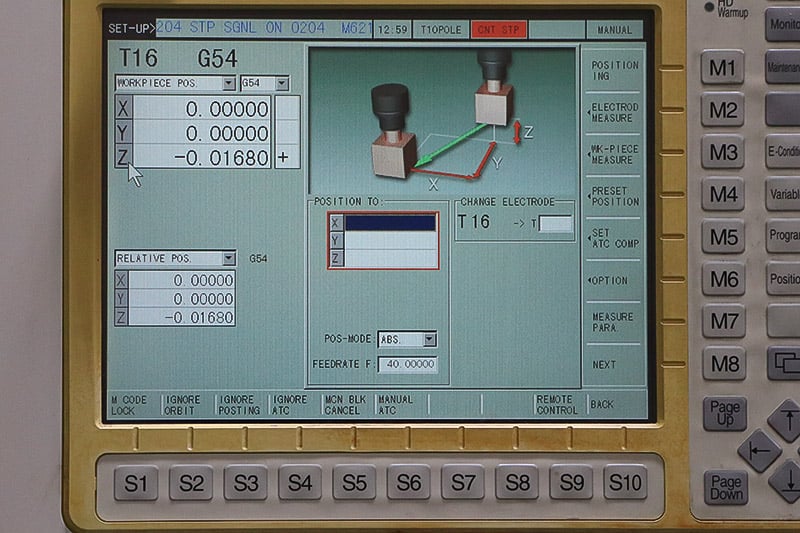Click the FEEDRATE F input field
This screenshot has height=533, width=800.
click(x=407, y=365)
